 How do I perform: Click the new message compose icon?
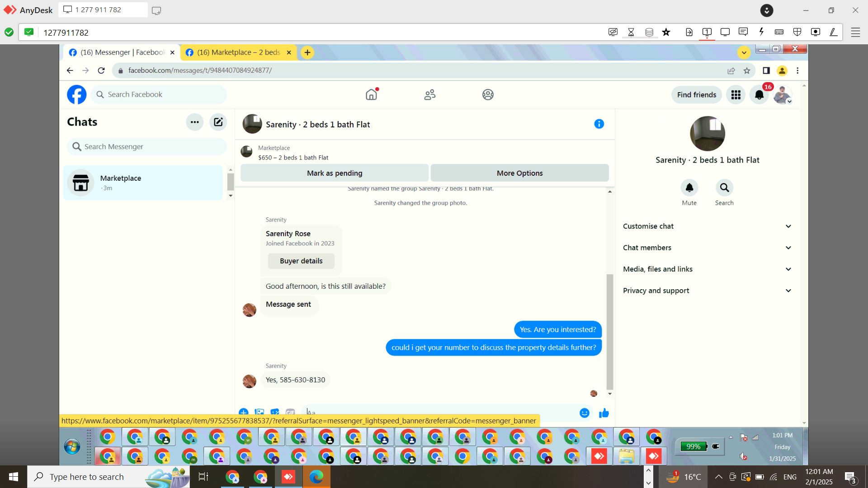tap(218, 122)
